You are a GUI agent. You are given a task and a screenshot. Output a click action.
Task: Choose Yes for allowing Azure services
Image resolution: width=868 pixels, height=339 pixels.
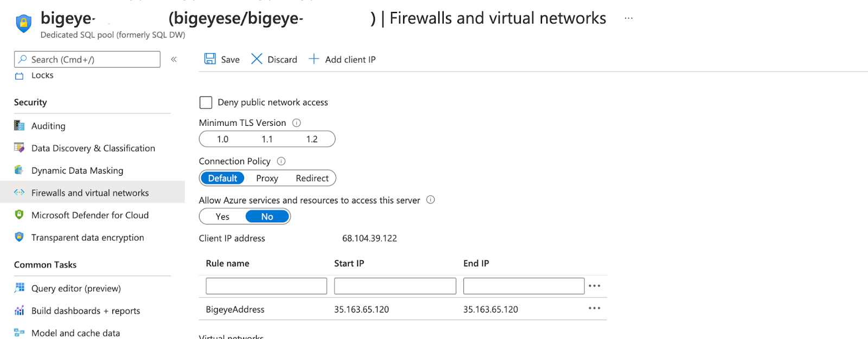(x=222, y=216)
